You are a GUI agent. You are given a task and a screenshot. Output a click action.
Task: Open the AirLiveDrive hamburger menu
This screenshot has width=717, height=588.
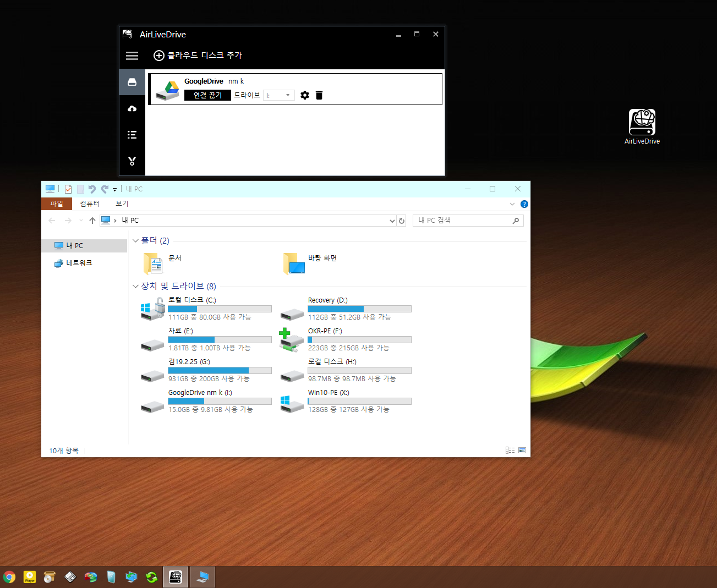coord(132,56)
